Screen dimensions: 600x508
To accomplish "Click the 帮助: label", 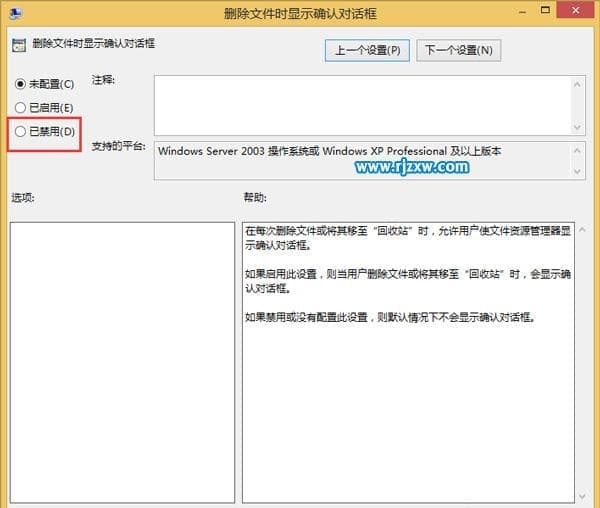I will (255, 198).
